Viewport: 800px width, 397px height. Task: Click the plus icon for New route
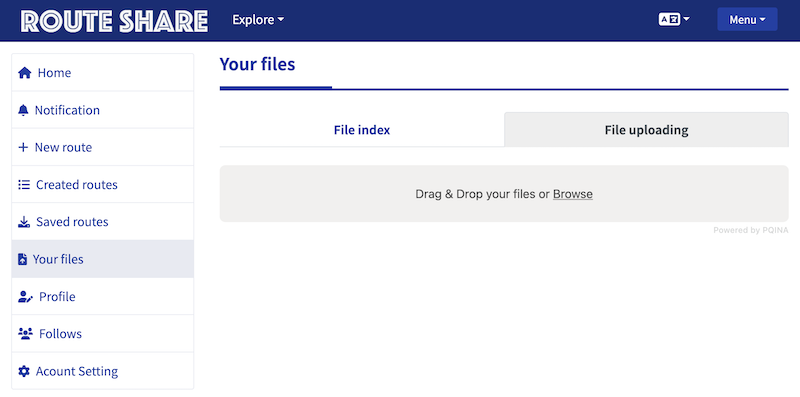pyautogui.click(x=23, y=147)
